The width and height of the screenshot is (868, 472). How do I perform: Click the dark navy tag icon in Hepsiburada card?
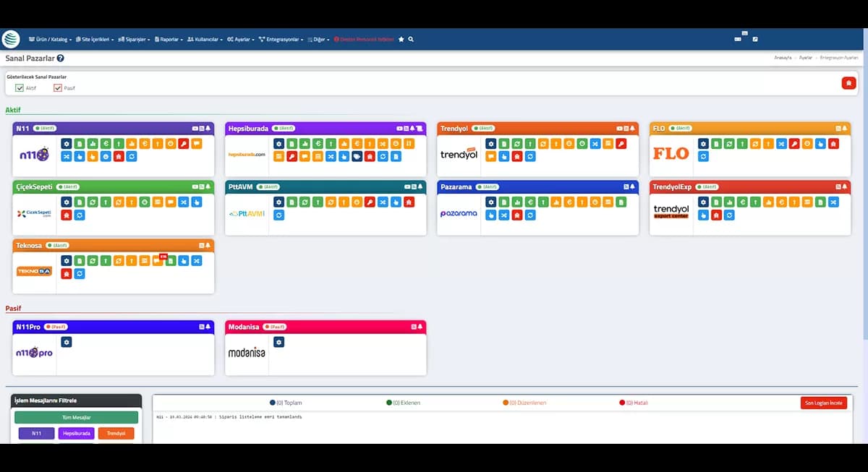coord(357,156)
